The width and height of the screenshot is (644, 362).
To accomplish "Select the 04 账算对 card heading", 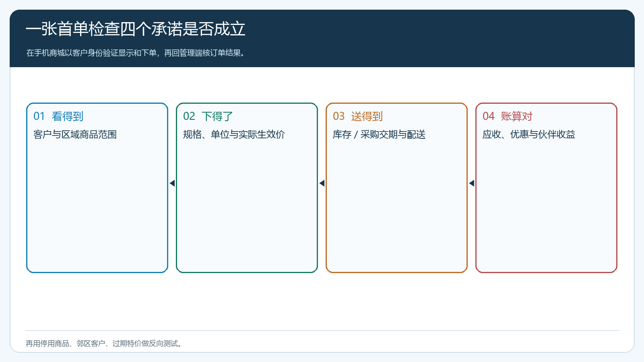I will click(x=508, y=116).
